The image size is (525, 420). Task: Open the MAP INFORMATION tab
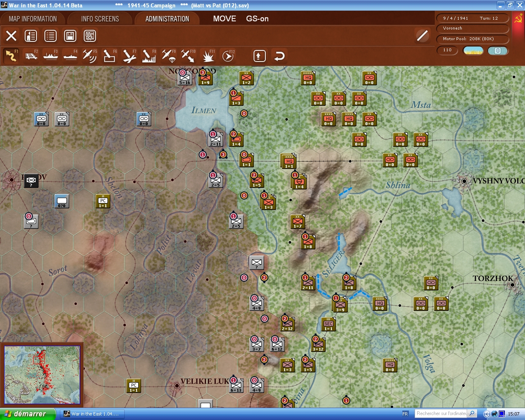pos(33,19)
